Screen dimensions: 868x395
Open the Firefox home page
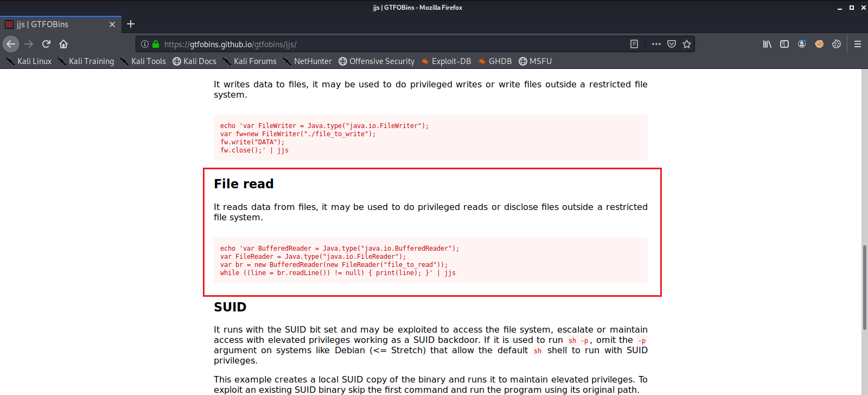[x=63, y=44]
